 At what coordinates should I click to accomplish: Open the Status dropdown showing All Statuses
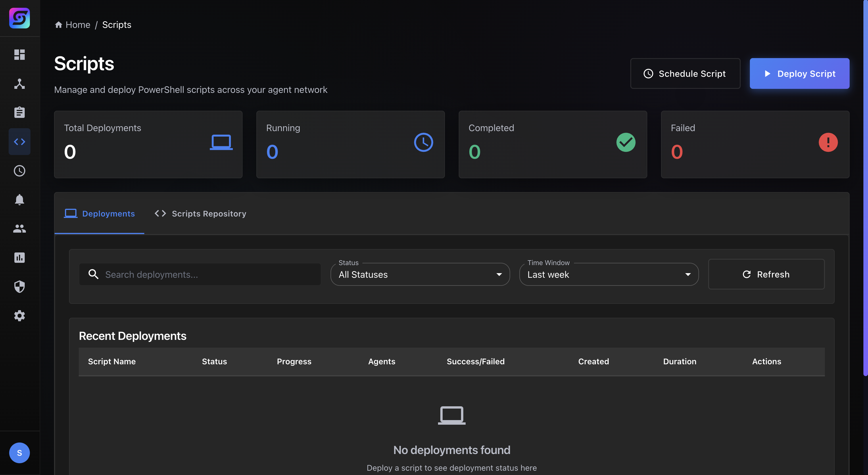(x=420, y=274)
